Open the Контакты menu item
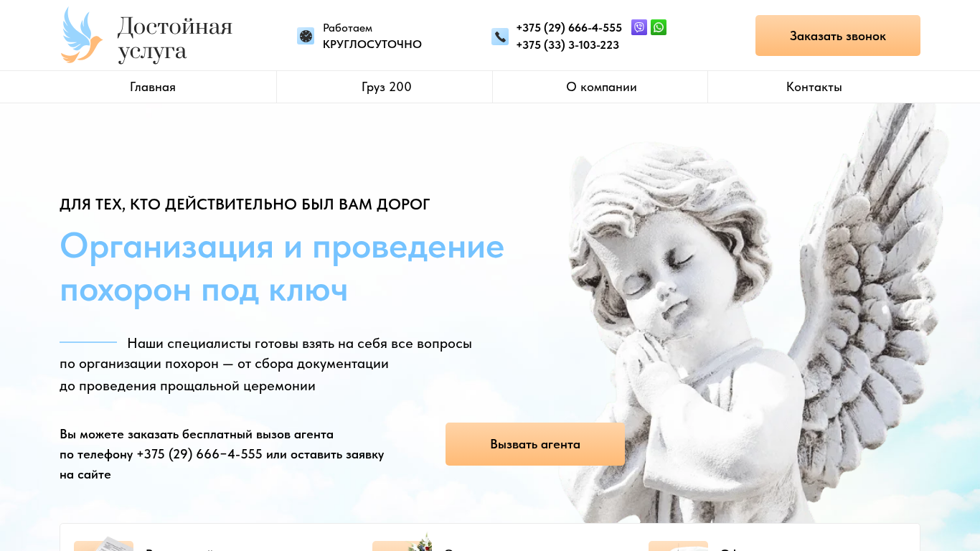This screenshot has width=980, height=551. click(814, 87)
